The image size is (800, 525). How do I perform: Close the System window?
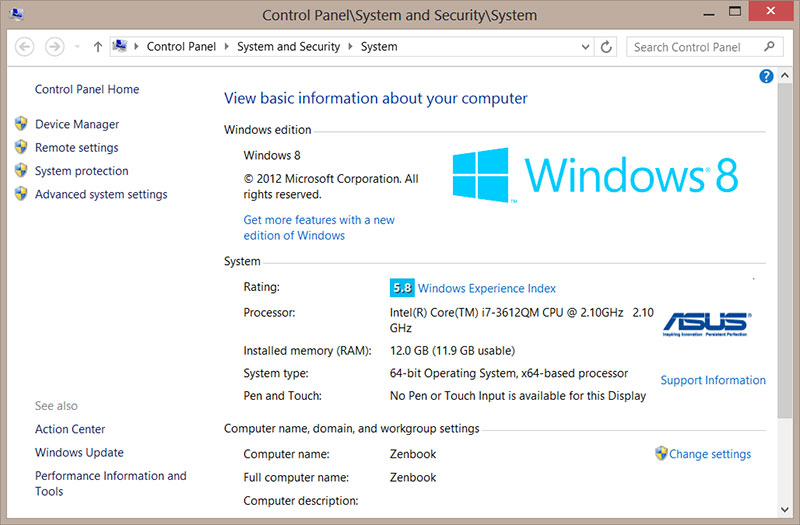[x=770, y=11]
